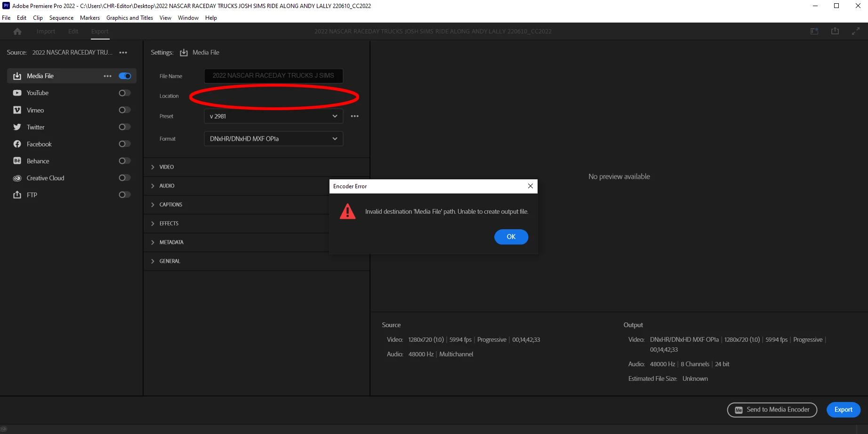Open the Help menu
The height and width of the screenshot is (434, 868).
[x=211, y=18]
